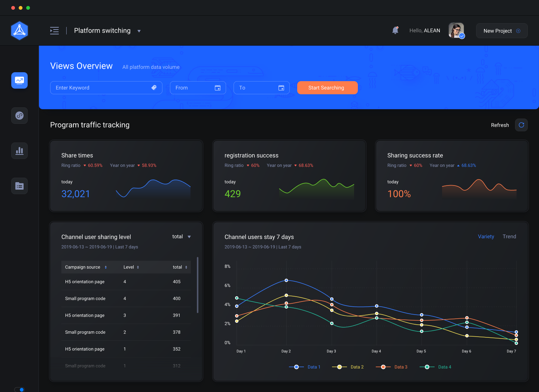The image size is (539, 392).
Task: Open the file folder sidebar icon
Action: (19, 186)
